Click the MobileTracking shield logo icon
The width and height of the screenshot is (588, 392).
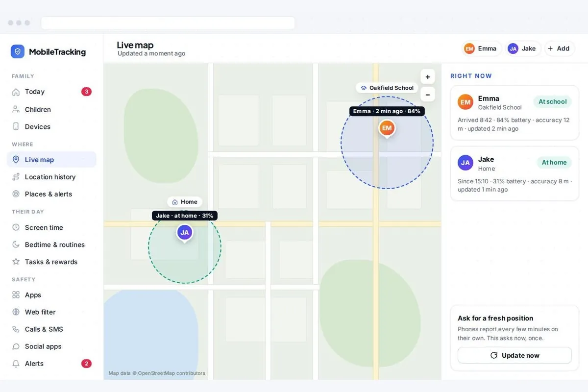(18, 51)
